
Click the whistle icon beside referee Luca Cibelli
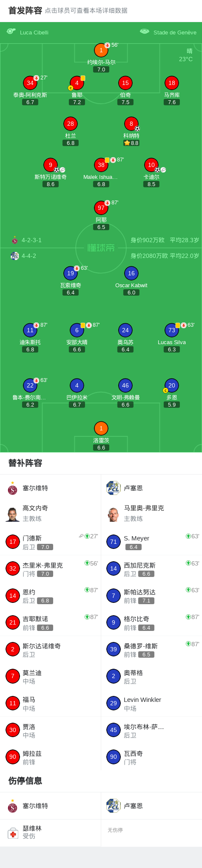click(x=11, y=31)
